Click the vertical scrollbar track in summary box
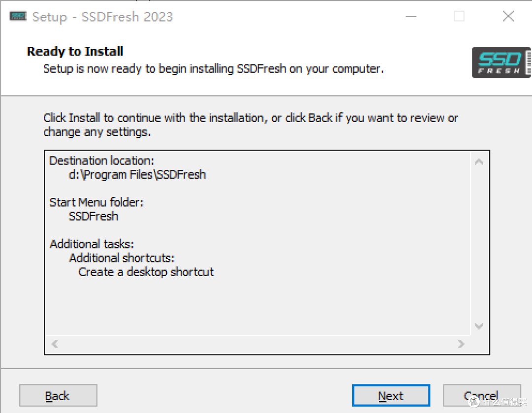 [479, 244]
